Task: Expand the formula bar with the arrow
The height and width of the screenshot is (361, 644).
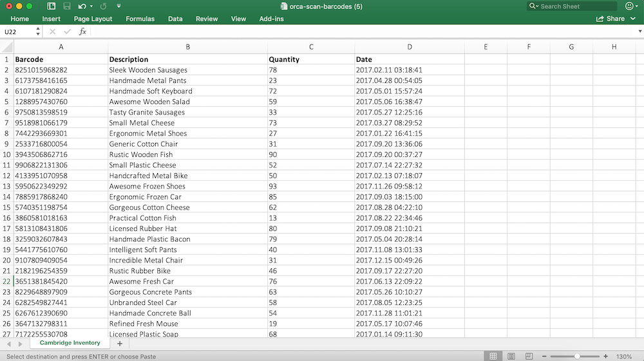Action: [637, 32]
